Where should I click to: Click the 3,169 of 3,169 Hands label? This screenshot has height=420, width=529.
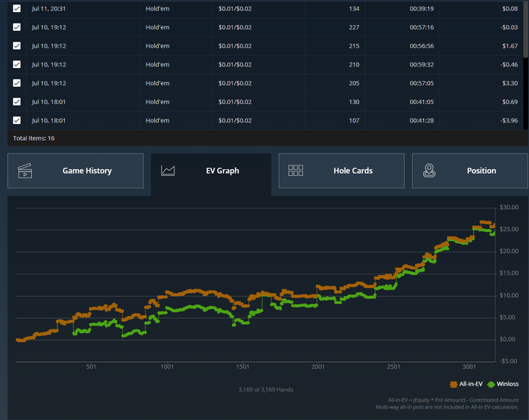click(x=266, y=390)
